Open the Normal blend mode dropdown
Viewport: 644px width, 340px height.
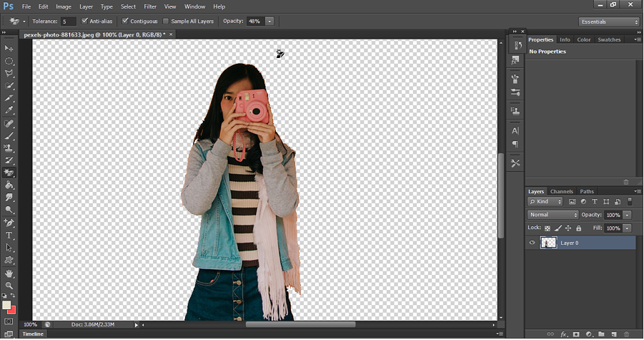(553, 215)
